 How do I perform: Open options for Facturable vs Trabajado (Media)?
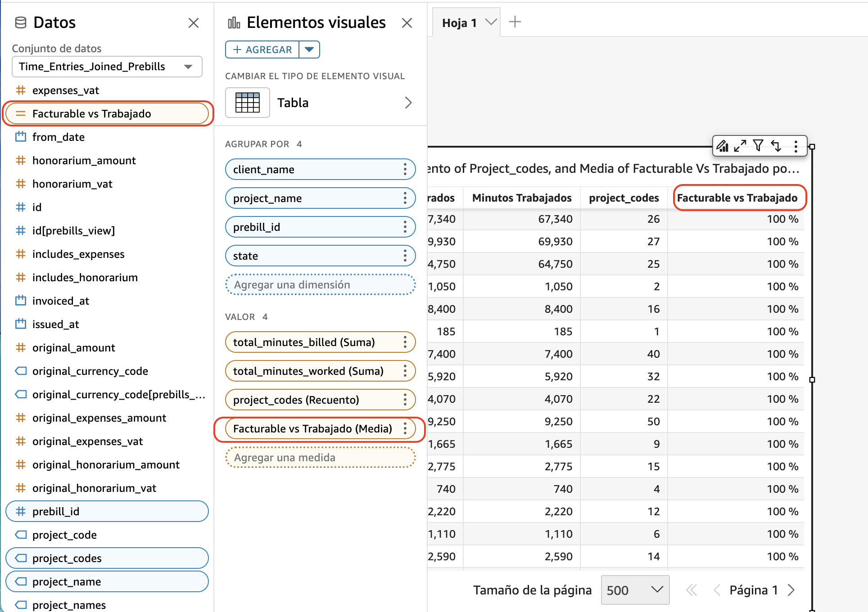pyautogui.click(x=405, y=429)
